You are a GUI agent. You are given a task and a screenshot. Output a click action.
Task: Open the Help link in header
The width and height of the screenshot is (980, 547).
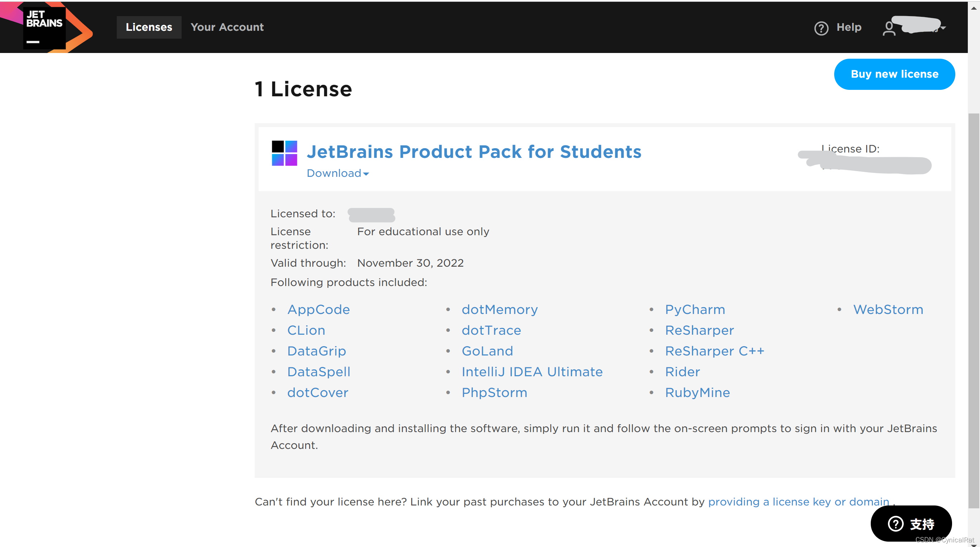coord(849,27)
